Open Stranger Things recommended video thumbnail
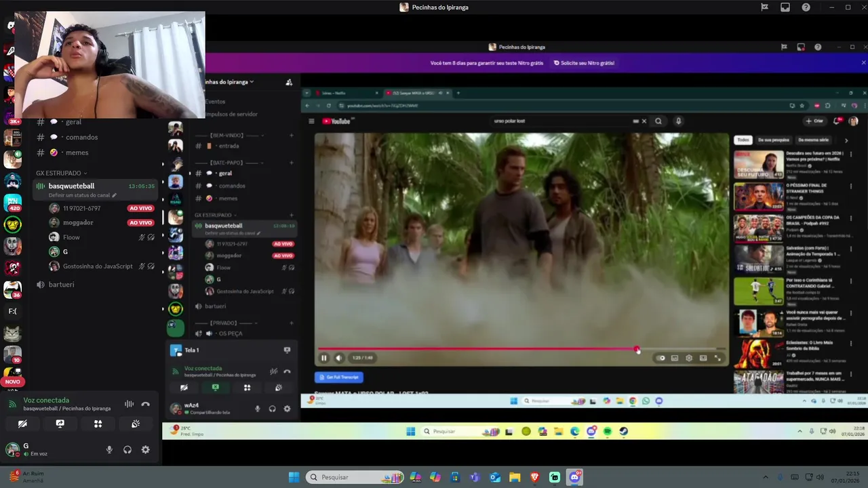 (x=758, y=196)
